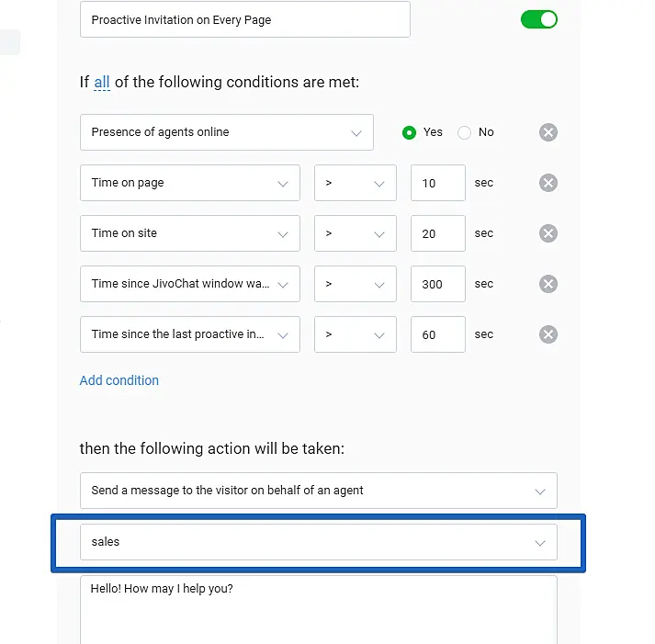Click the rule name field 'Proactive Invitation on Every Page'
Screen dimensions: 655x644
tap(244, 19)
